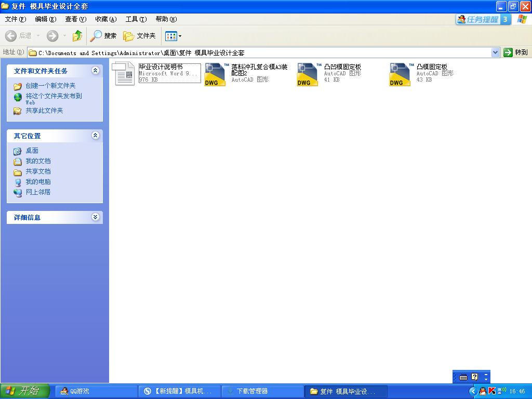Open 网上邻居 link
This screenshot has width=532, height=399.
[38, 192]
